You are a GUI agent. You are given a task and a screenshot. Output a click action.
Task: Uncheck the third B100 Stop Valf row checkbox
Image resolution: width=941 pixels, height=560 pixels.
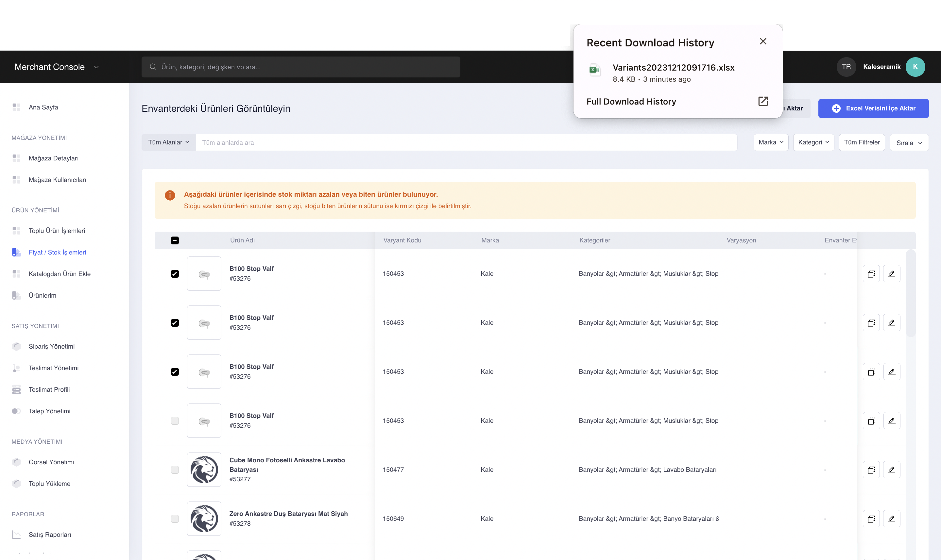tap(175, 372)
